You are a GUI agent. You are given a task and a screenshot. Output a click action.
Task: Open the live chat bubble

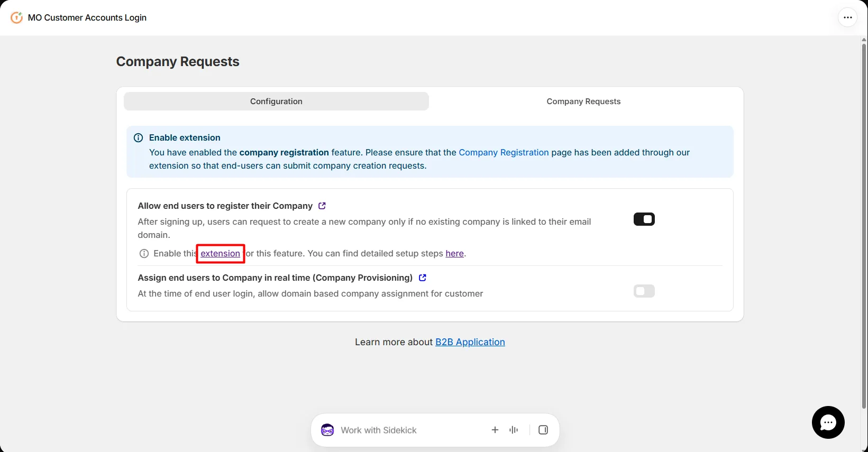(x=828, y=422)
